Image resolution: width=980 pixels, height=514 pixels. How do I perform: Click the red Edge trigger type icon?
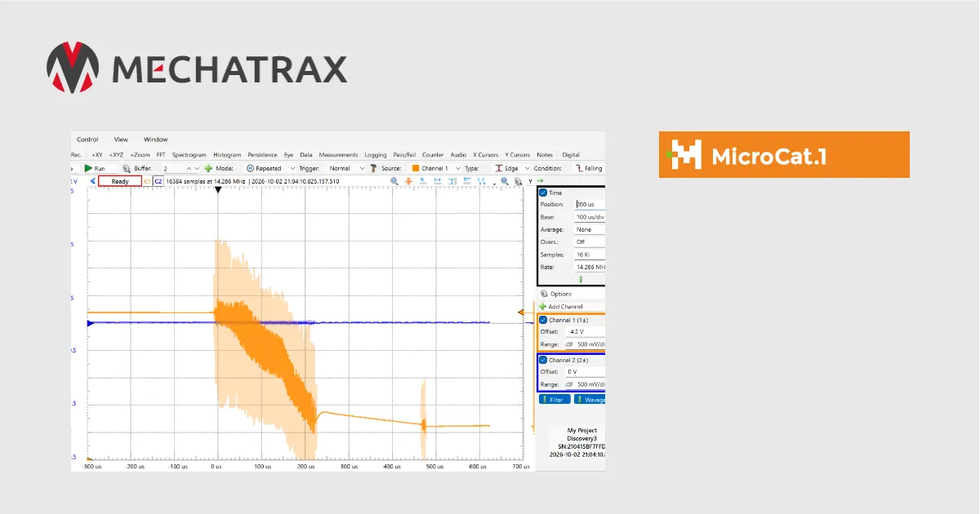pos(498,168)
